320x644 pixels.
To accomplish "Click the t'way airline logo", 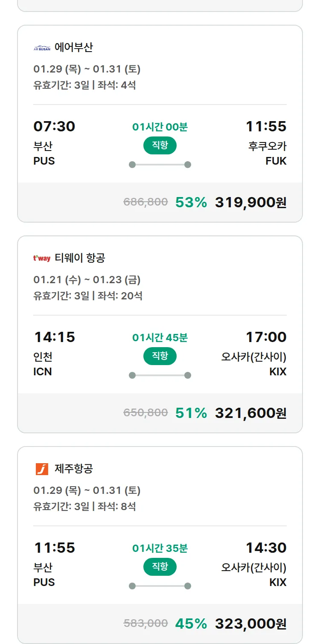I will 42,258.
